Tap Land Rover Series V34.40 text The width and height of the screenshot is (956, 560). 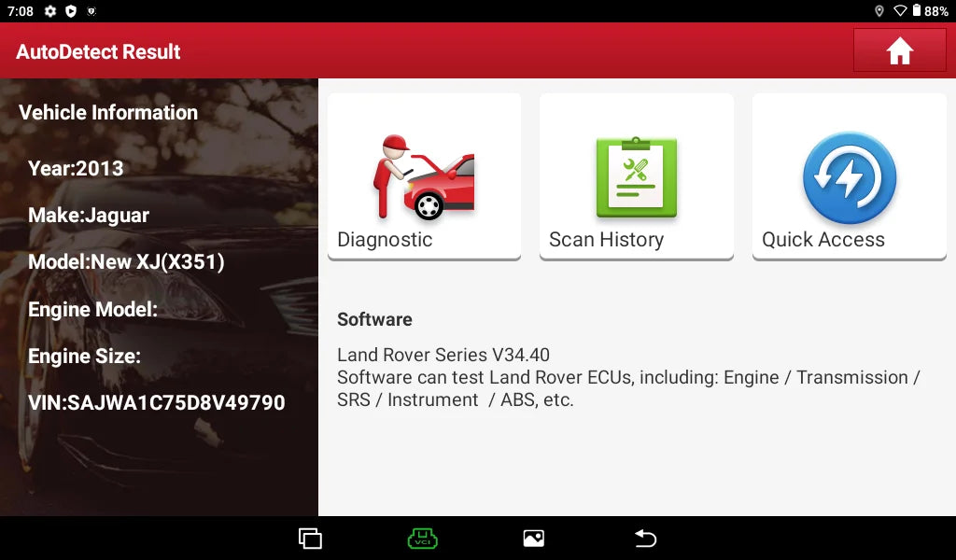click(443, 355)
